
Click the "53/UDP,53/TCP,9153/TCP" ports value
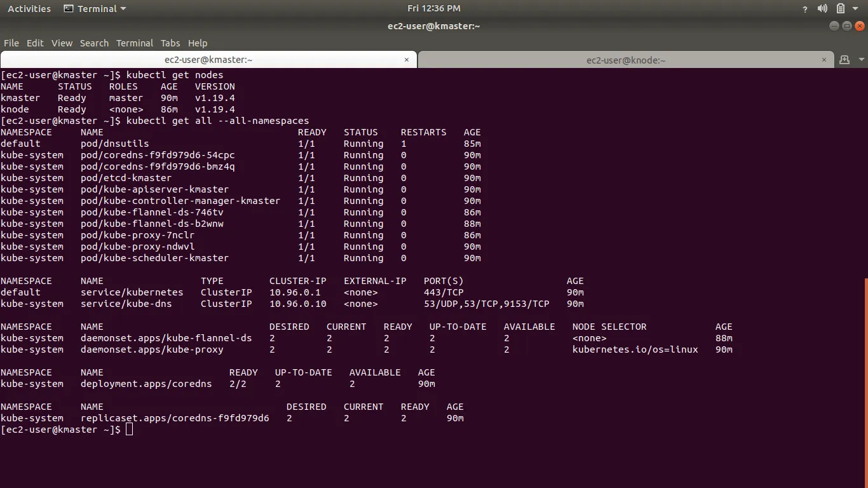pos(487,304)
